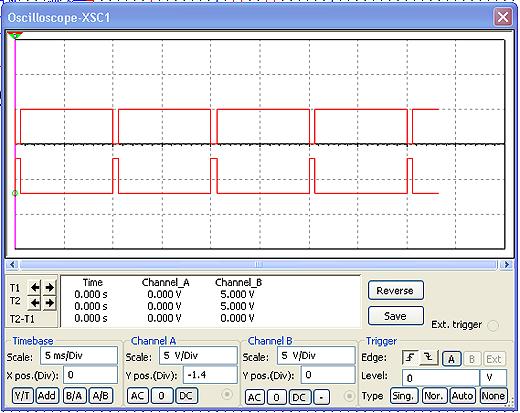Set trigger type to Auto
The width and height of the screenshot is (520, 413).
click(462, 396)
